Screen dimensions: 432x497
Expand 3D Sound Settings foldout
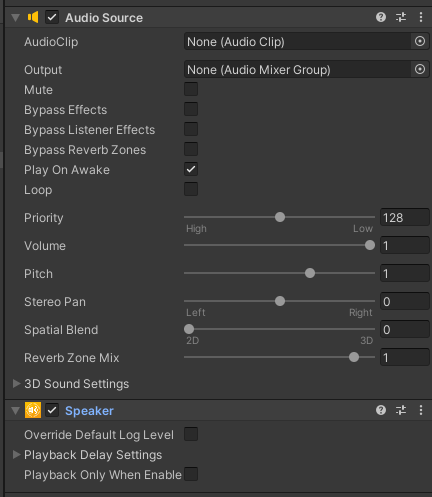tap(16, 383)
